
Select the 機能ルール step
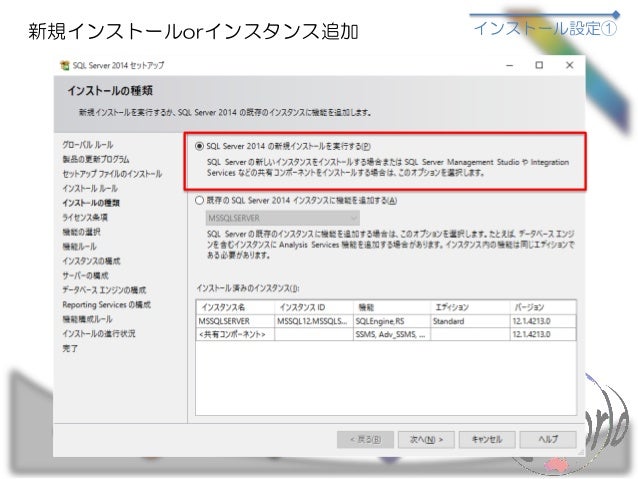pos(79,247)
